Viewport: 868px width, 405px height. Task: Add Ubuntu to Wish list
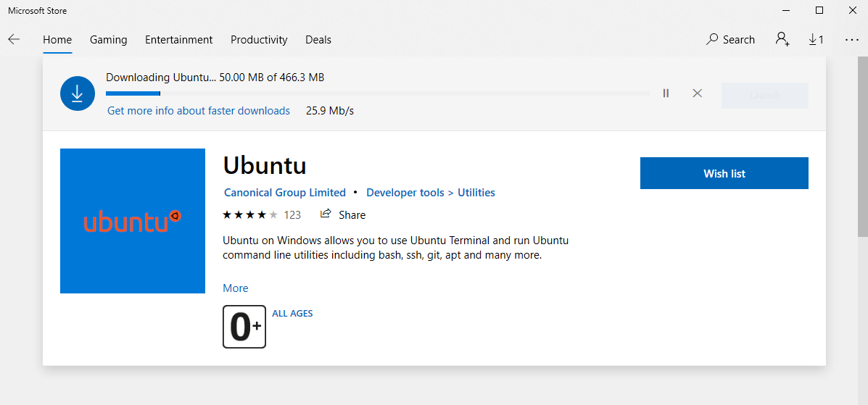[x=724, y=173]
